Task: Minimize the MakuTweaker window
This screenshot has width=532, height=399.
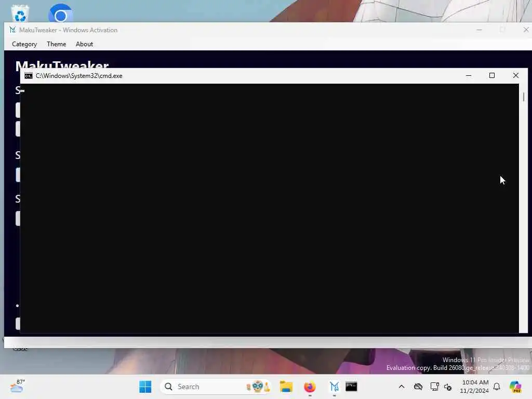Action: click(x=479, y=30)
